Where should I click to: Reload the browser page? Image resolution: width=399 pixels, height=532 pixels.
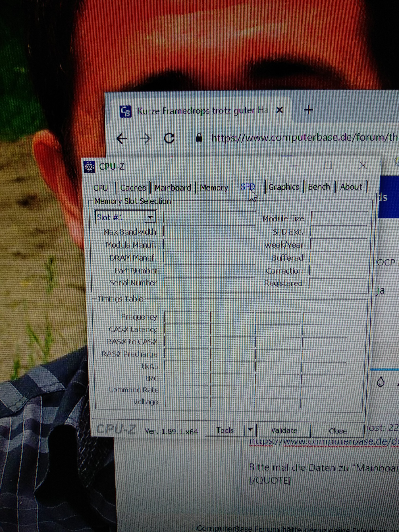pos(169,138)
